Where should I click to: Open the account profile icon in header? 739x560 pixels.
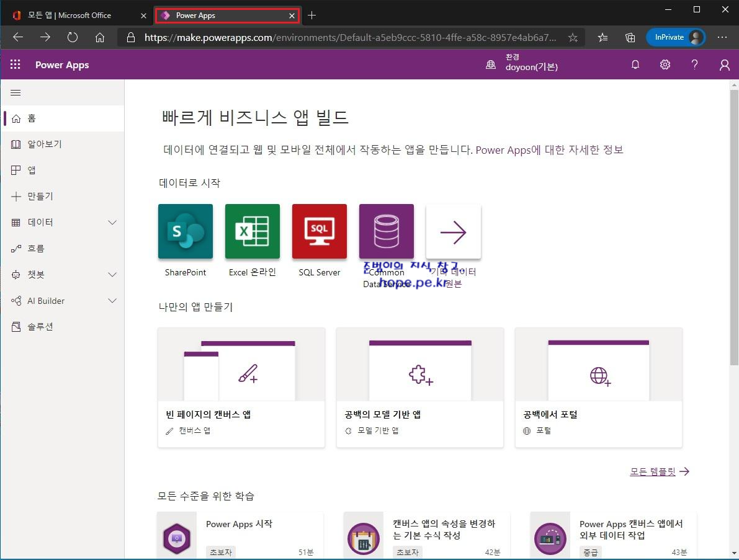pyautogui.click(x=724, y=64)
